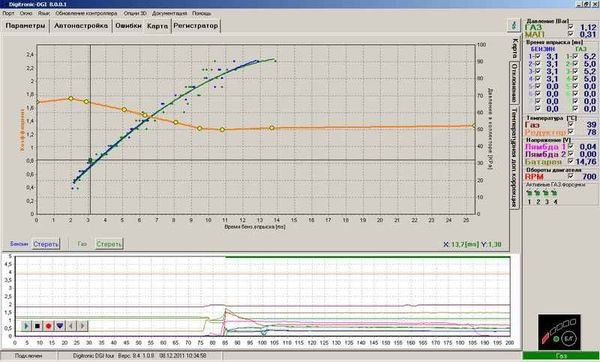
Task: Toggle the Редуктор temperature checkbox
Action: tap(571, 132)
